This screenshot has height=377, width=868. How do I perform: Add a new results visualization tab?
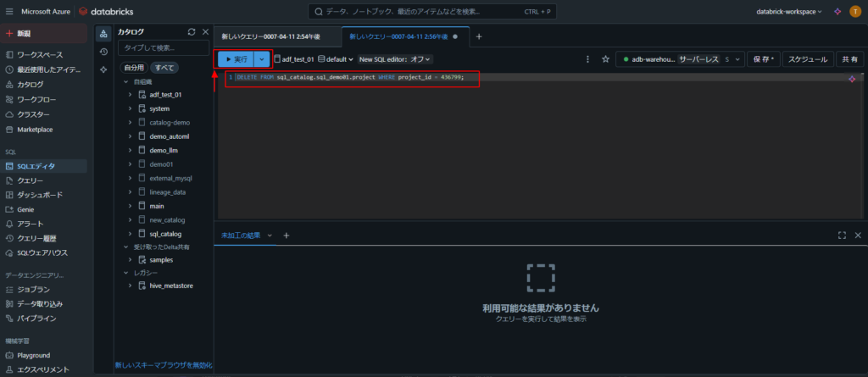[287, 236]
